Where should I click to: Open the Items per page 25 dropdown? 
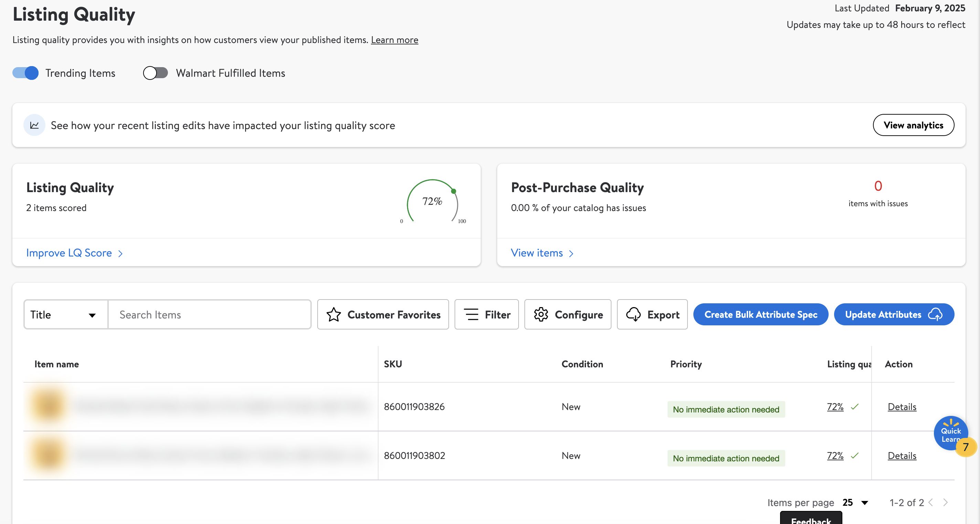855,502
